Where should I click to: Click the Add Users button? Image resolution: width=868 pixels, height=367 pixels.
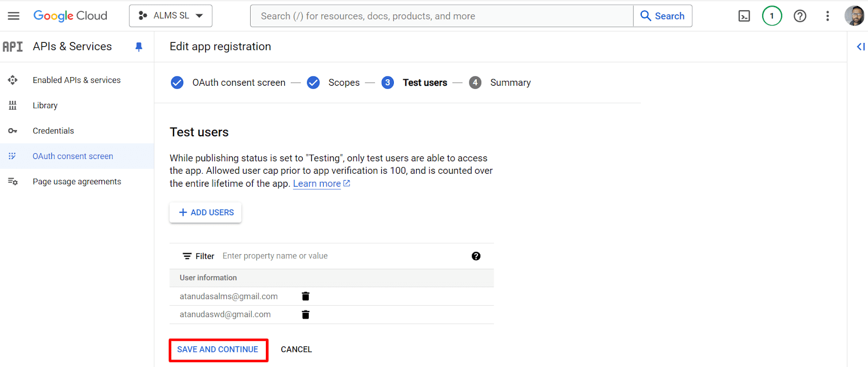click(x=206, y=213)
